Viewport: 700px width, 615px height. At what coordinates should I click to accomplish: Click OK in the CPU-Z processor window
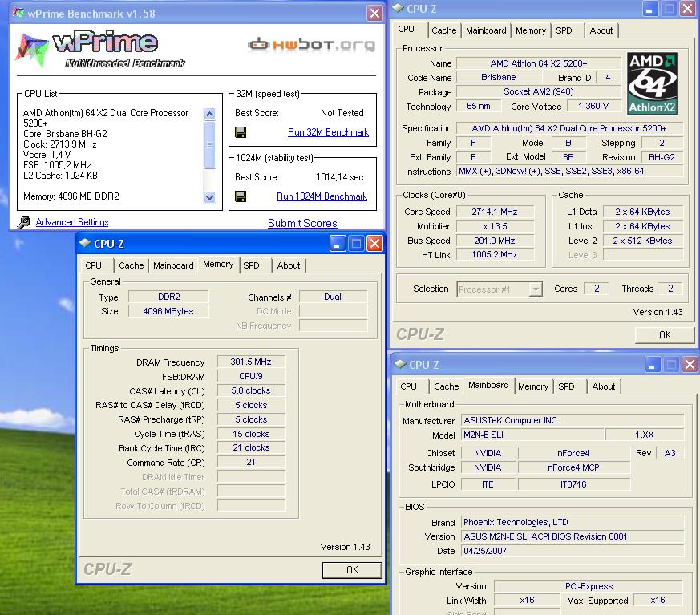coord(665,334)
